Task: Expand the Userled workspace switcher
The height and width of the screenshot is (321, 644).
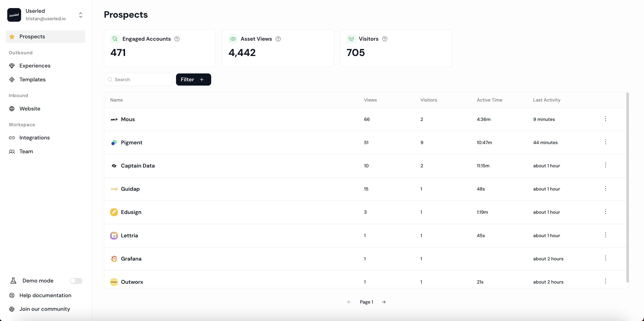Action: pos(81,15)
